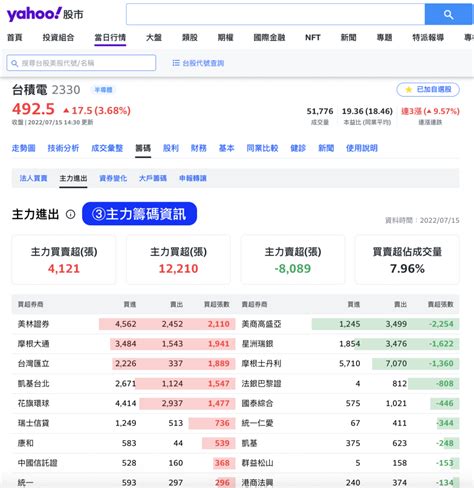
Task: Switch to the 股利 tab
Action: [x=171, y=148]
